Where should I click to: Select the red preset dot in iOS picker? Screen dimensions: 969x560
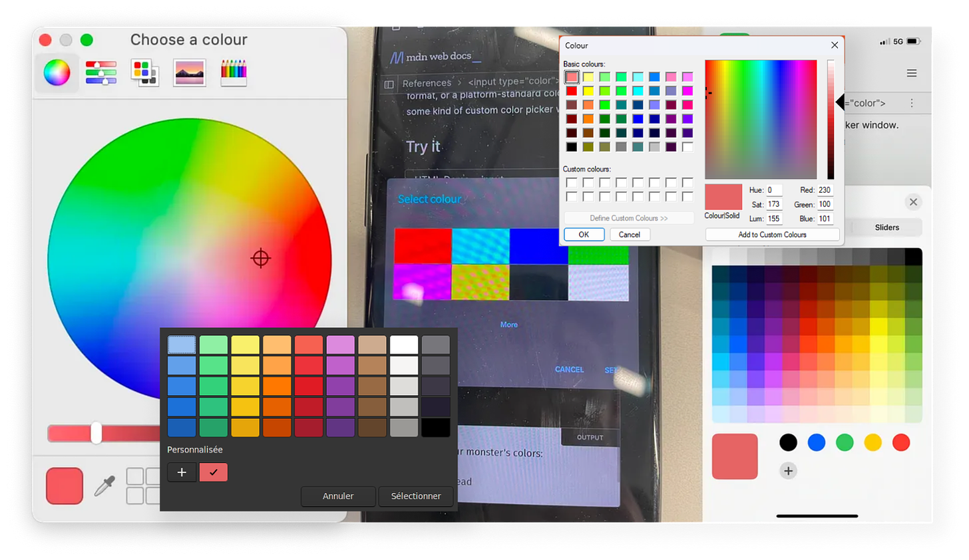(901, 442)
